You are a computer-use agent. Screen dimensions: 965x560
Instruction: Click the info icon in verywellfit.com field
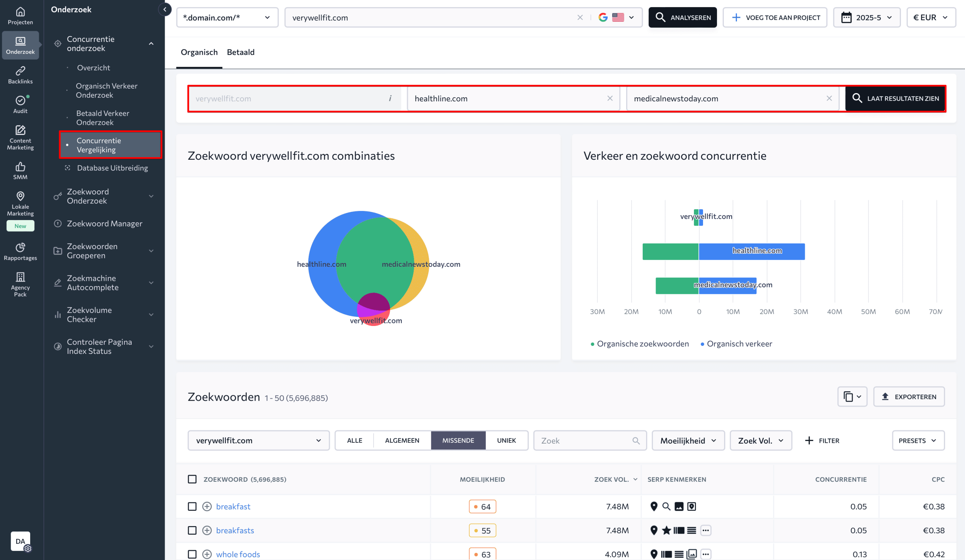[x=390, y=98]
